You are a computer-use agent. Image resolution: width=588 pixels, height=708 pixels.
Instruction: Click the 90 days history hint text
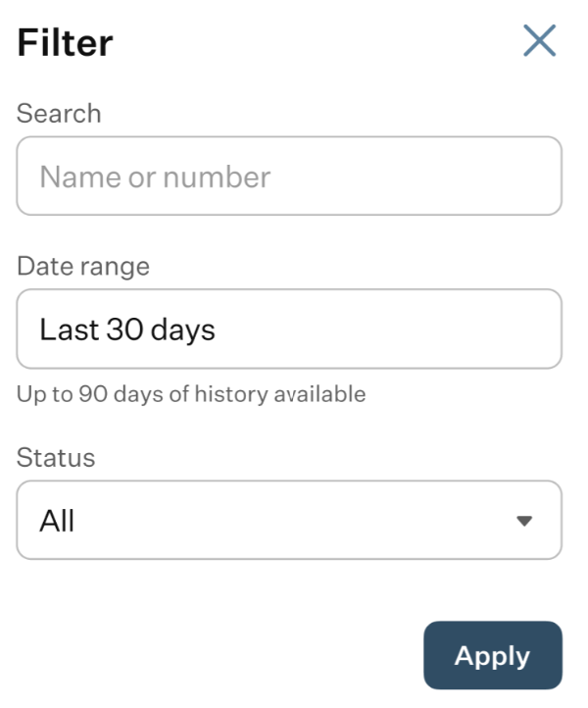[x=191, y=394]
